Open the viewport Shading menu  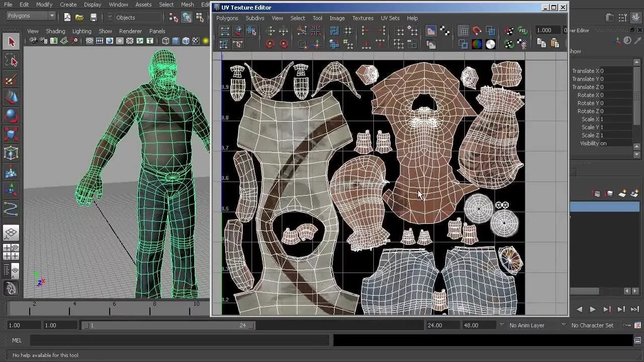coord(55,31)
